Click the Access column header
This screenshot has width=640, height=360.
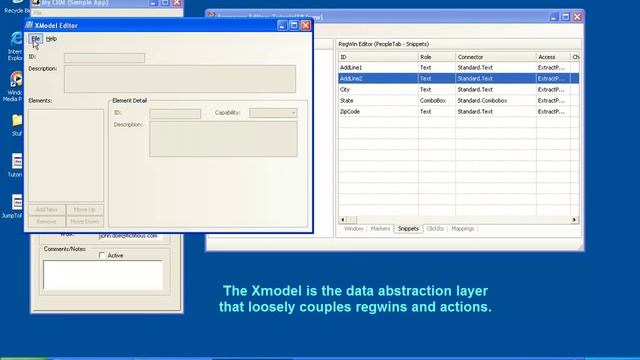click(x=553, y=57)
